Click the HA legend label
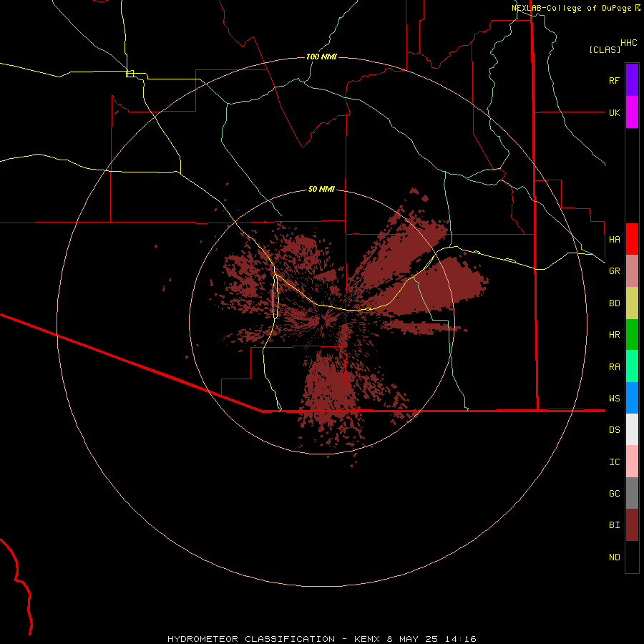 [x=615, y=239]
